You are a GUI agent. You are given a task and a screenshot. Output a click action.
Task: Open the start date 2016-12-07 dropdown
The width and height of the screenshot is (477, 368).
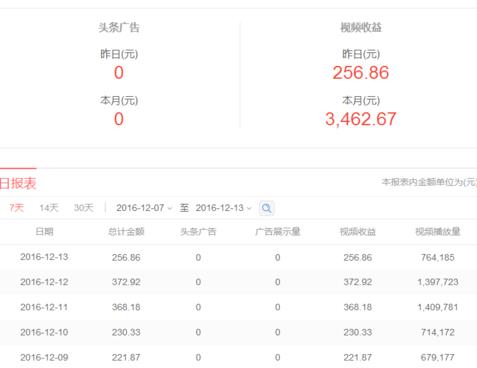click(144, 208)
